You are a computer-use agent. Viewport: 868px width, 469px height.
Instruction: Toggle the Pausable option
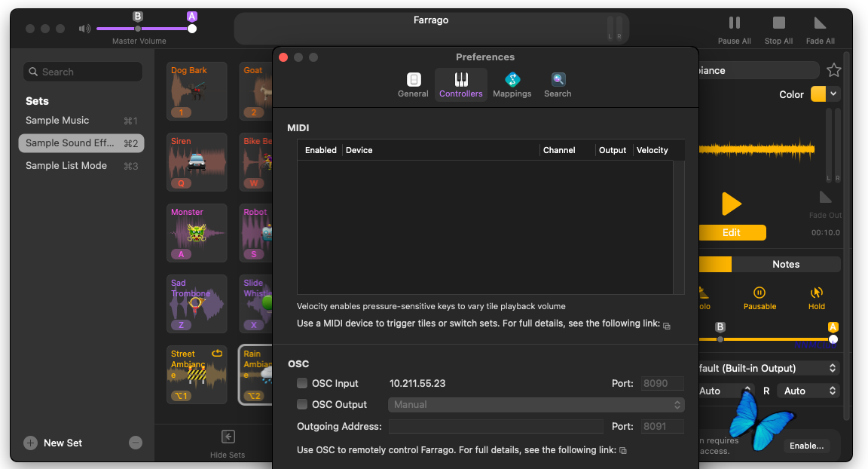click(x=759, y=298)
